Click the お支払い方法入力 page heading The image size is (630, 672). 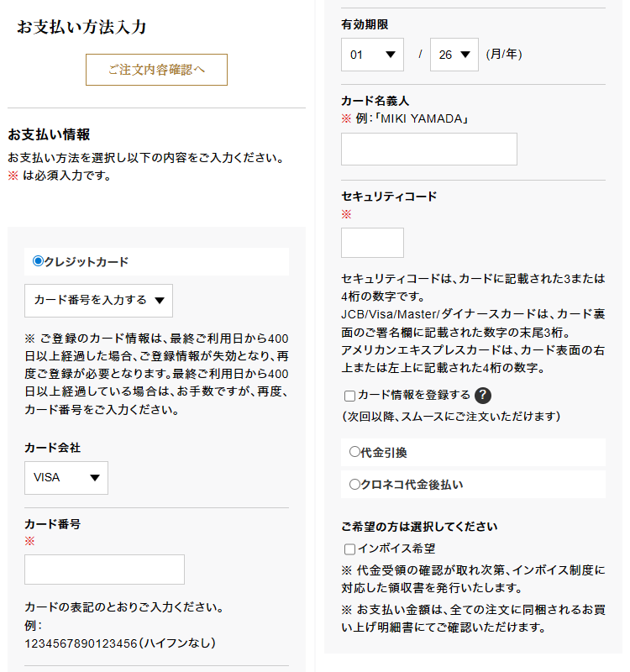click(81, 27)
